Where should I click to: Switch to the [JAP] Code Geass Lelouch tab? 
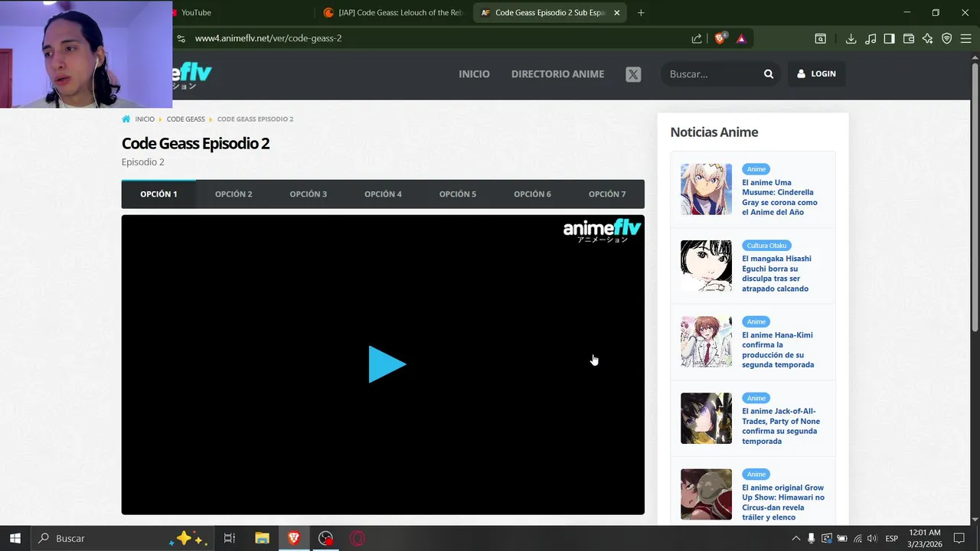(394, 12)
